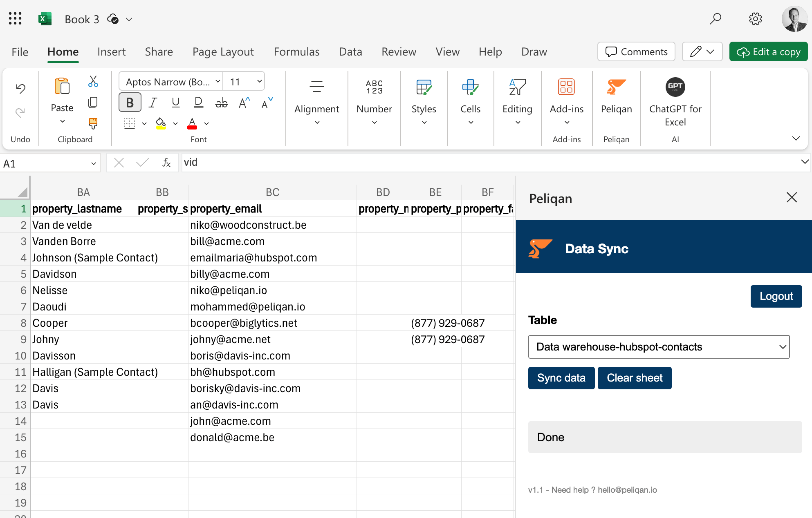Open borders dropdown arrow
Viewport: 812px width, 518px height.
pyautogui.click(x=144, y=123)
